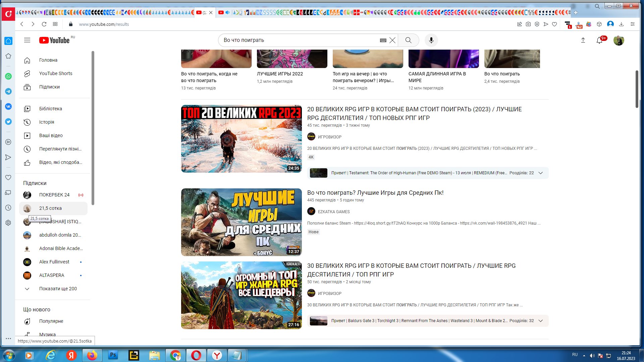Open WhatsApp messenger in Opera sidebar
Screen dimensions: 644x362
point(8,76)
